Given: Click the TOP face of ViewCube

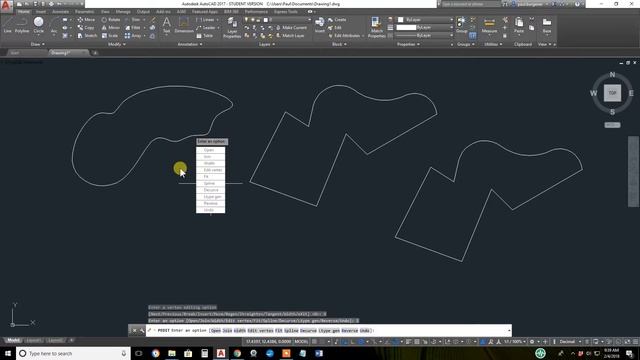Looking at the screenshot, I should click(612, 93).
